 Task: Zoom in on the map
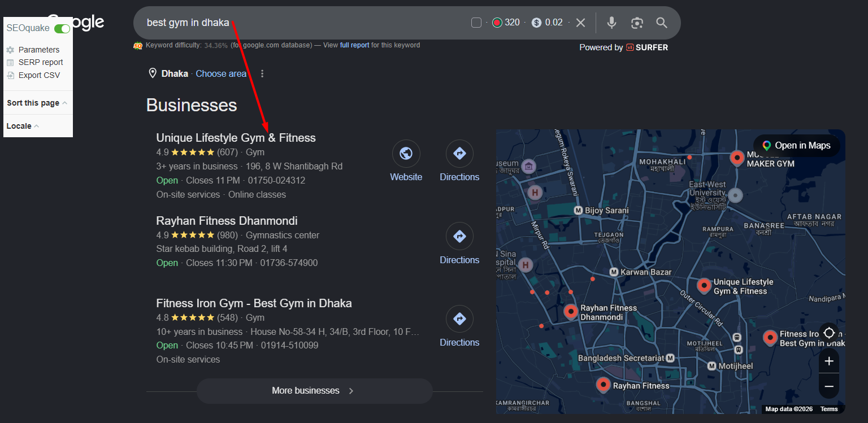[x=829, y=361]
